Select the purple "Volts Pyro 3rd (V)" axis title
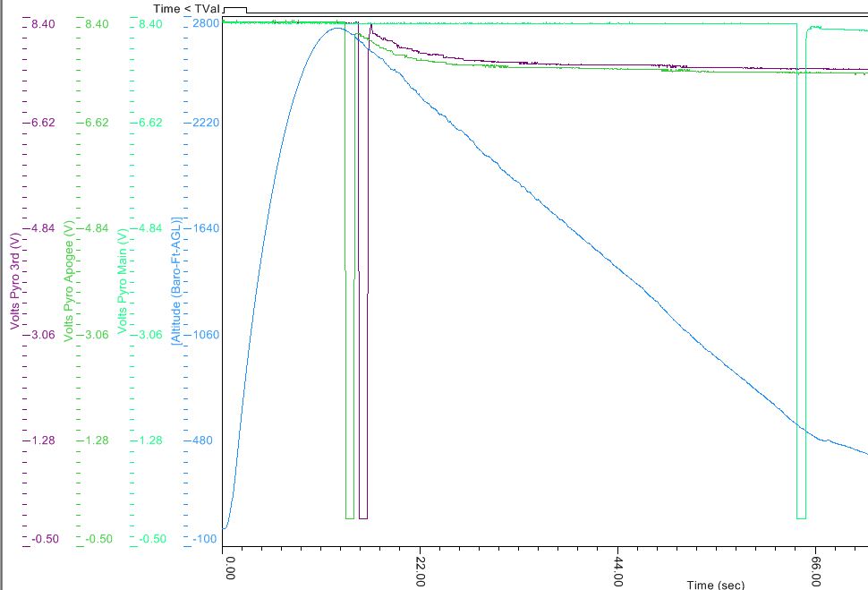The width and height of the screenshot is (868, 590). click(x=15, y=280)
